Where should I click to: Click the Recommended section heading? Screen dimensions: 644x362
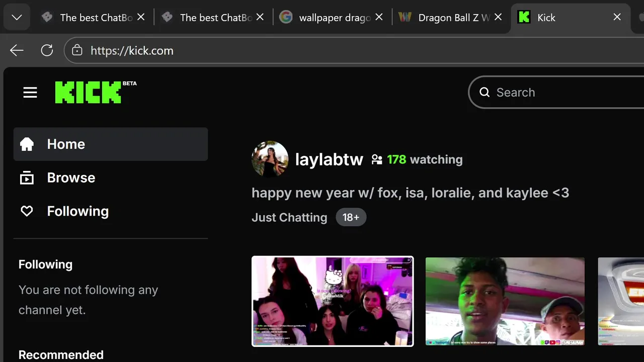click(61, 354)
